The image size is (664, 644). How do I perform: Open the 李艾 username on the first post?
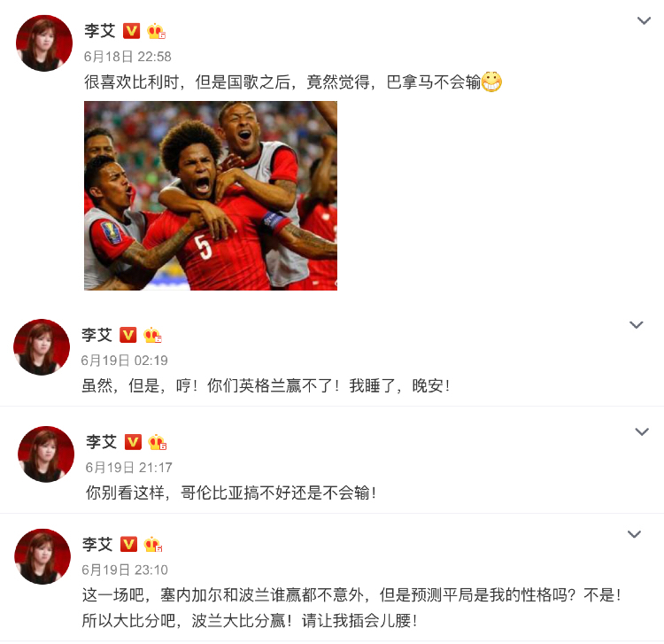click(100, 31)
